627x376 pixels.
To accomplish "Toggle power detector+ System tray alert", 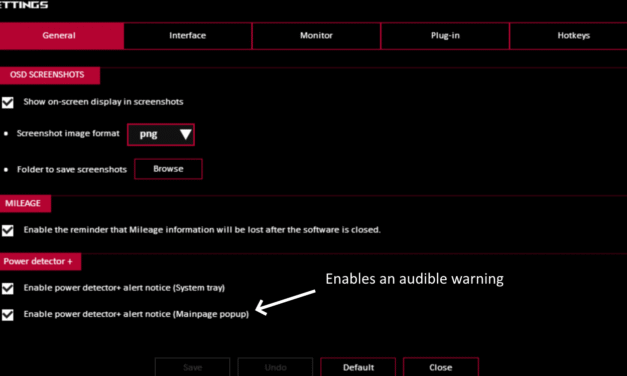I will click(8, 288).
